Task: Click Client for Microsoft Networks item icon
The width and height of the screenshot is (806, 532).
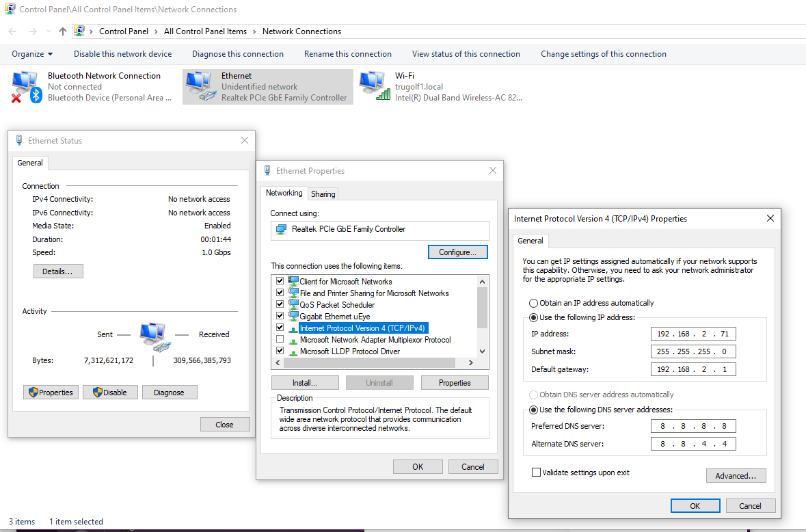Action: 293,281
